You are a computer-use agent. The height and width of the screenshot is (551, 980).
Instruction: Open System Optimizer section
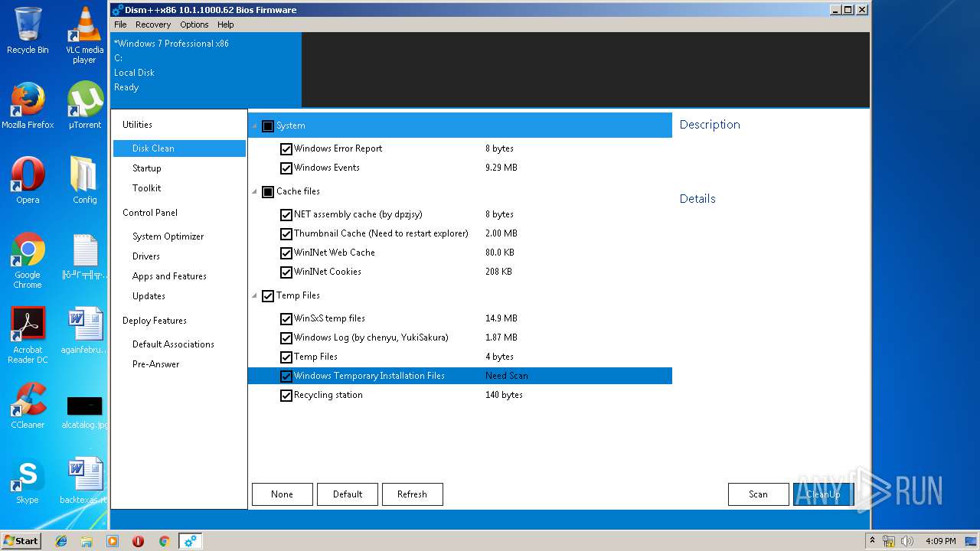[168, 236]
